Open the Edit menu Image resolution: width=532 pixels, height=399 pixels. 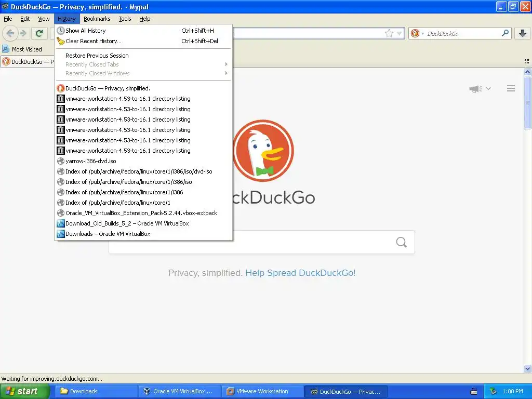[x=25, y=19]
